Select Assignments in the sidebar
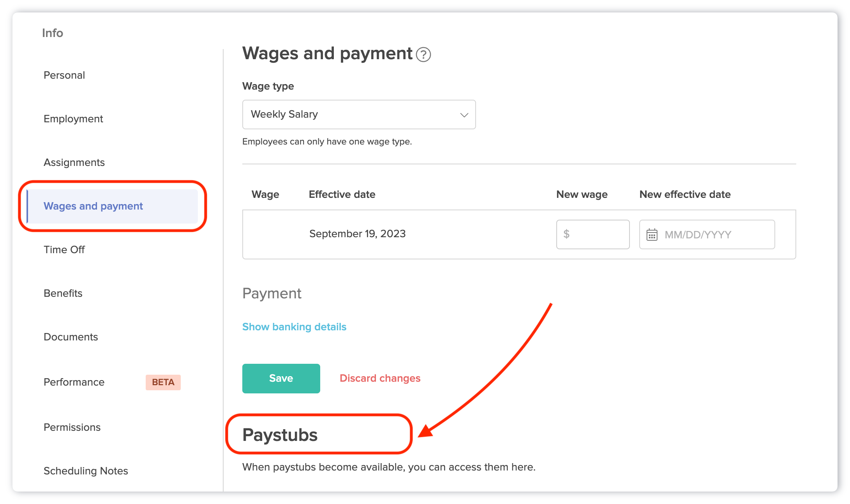The height and width of the screenshot is (504, 850). coord(74,162)
